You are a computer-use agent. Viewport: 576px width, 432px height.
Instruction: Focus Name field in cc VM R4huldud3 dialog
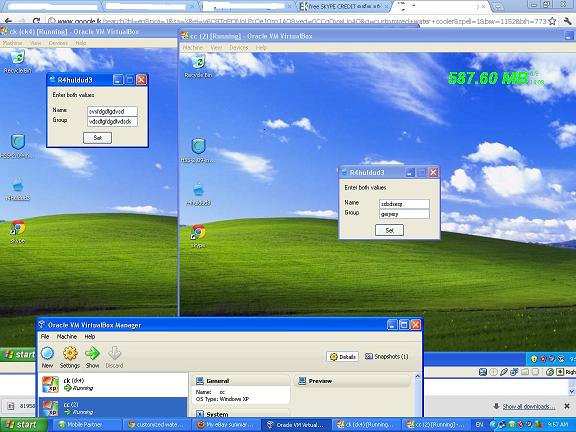click(404, 204)
